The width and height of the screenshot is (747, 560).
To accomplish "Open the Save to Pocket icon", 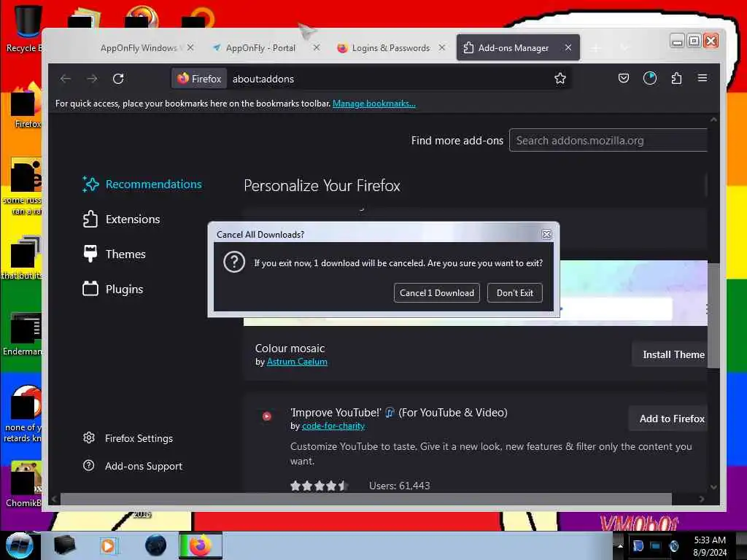I will pyautogui.click(x=623, y=78).
